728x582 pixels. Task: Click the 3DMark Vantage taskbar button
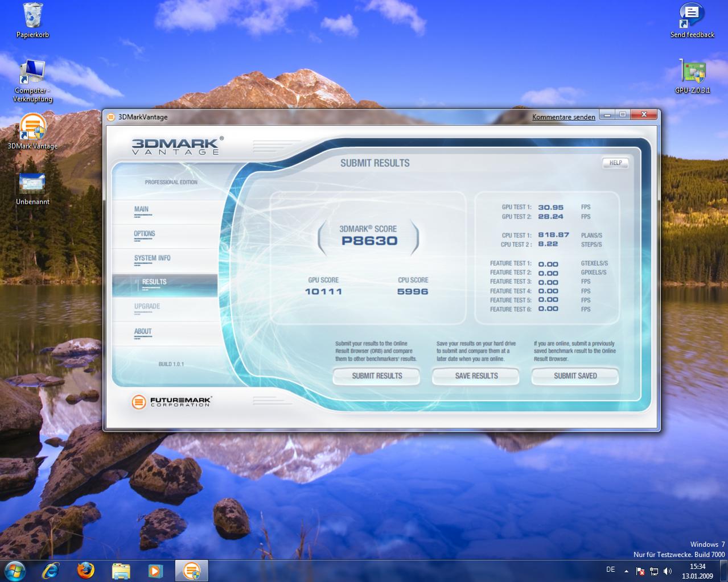(x=192, y=570)
